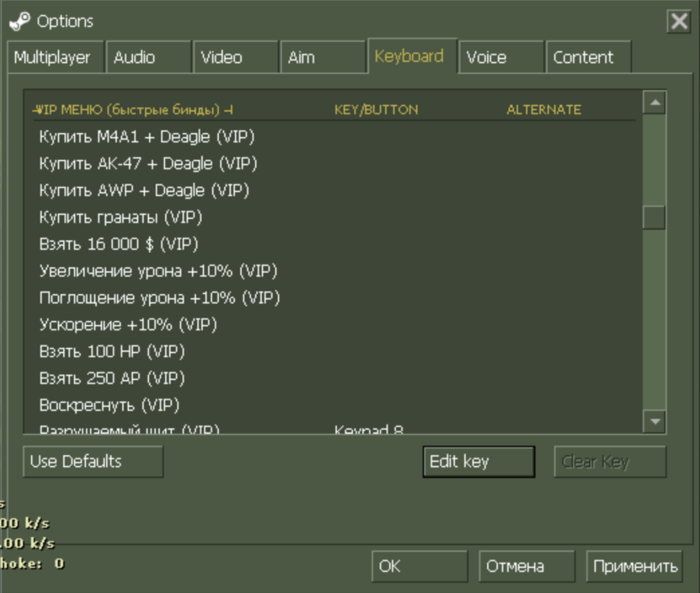700x593 pixels.
Task: Open the Voice tab
Action: (x=501, y=57)
